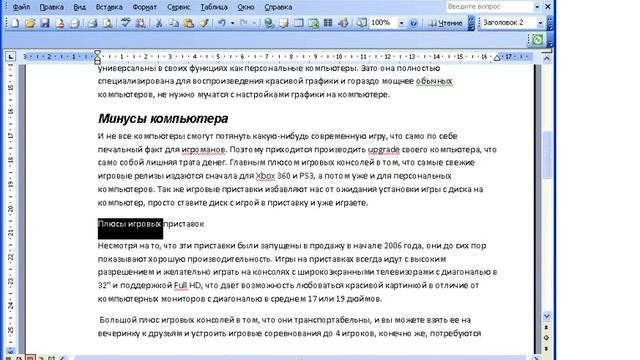Expand Formatting toolbar options after style box
Screen dimensions: 640x360
point(550,23)
